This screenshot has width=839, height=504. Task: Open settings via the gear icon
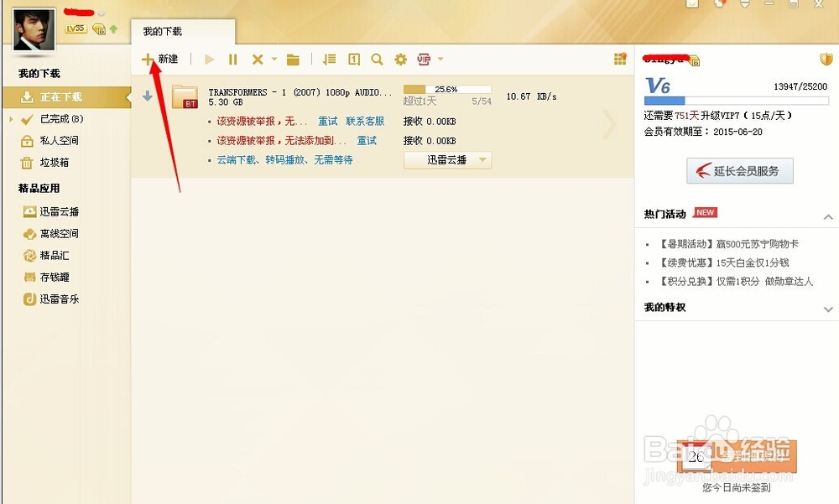pos(400,60)
